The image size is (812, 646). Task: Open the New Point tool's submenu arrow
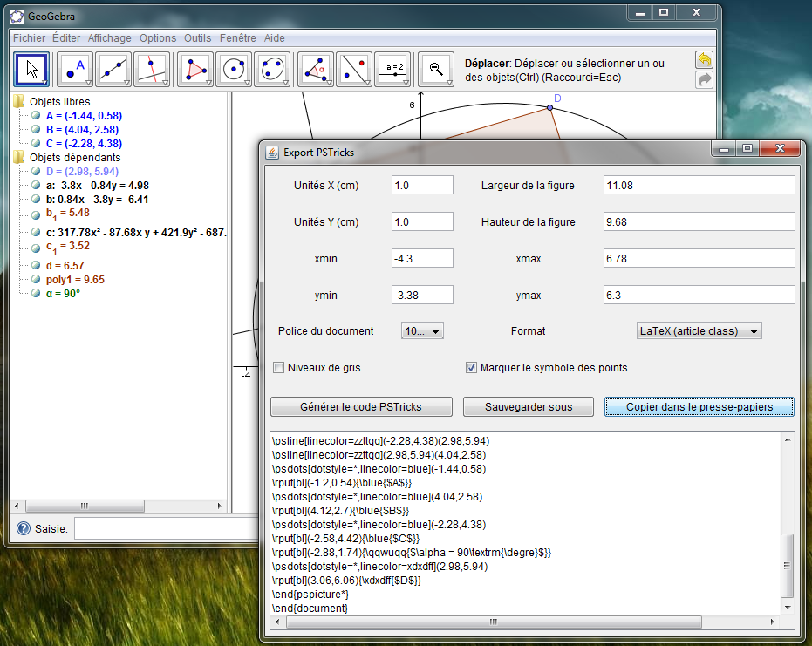pyautogui.click(x=89, y=83)
